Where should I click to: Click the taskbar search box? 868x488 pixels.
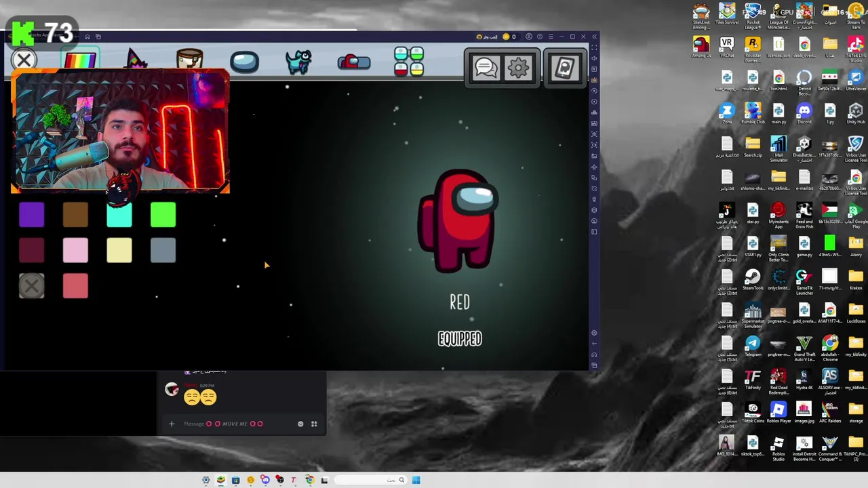click(x=369, y=480)
